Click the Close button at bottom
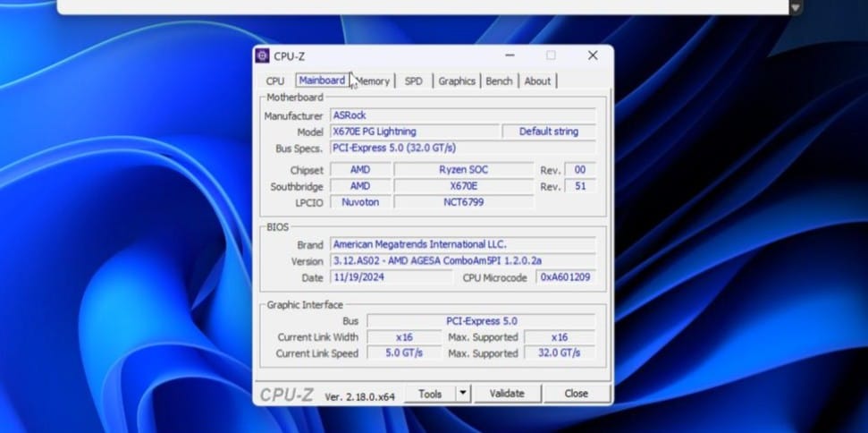The height and width of the screenshot is (433, 868). coord(577,394)
